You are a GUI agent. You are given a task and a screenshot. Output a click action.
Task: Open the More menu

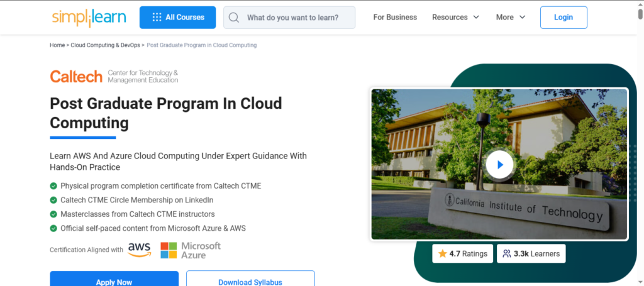click(x=511, y=17)
